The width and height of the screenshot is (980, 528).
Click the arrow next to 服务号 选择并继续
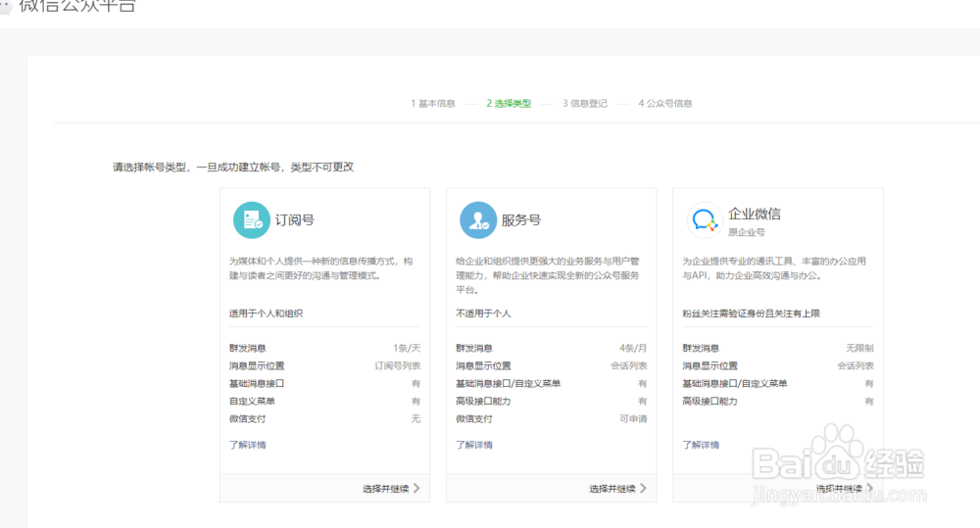coord(643,489)
